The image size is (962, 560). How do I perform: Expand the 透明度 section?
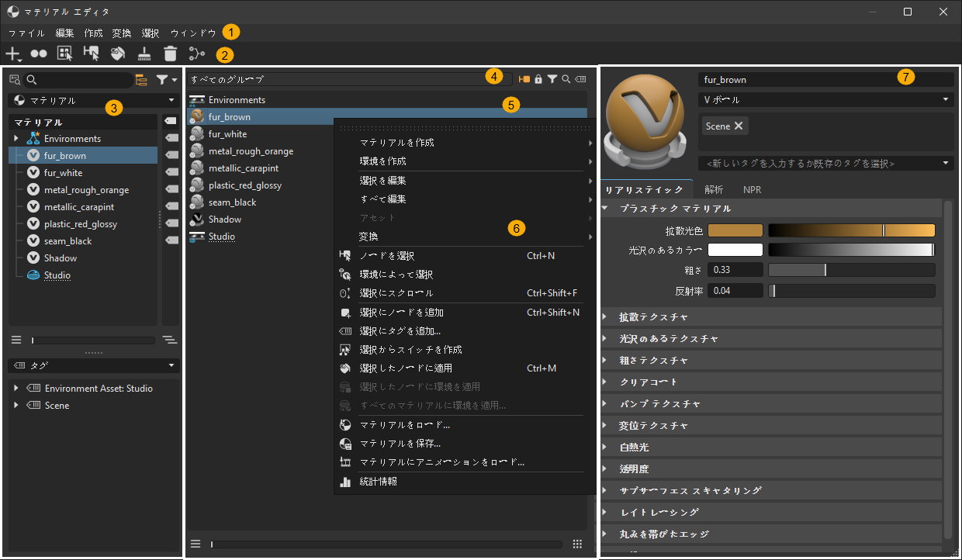[x=605, y=468]
